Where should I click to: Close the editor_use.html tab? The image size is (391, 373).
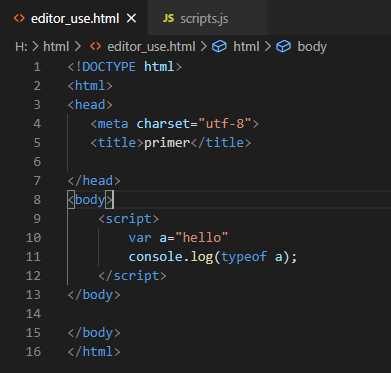point(132,18)
